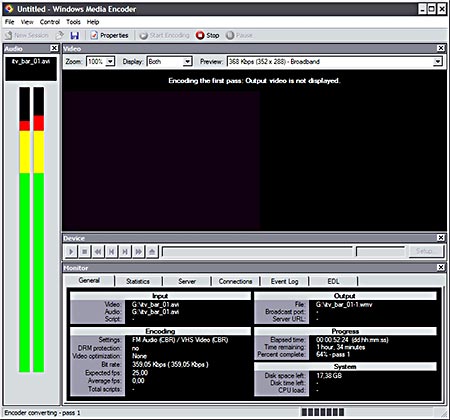Click the expected fps value 25.00
Image resolution: width=450 pixels, height=420 pixels.
(140, 373)
